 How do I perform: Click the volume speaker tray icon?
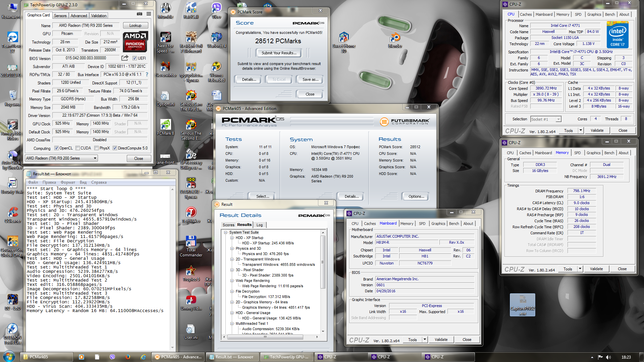(x=608, y=357)
